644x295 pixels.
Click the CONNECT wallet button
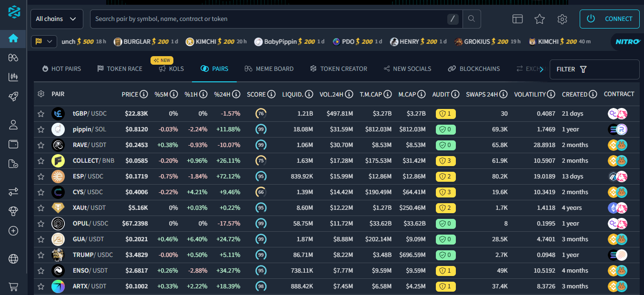pos(610,19)
